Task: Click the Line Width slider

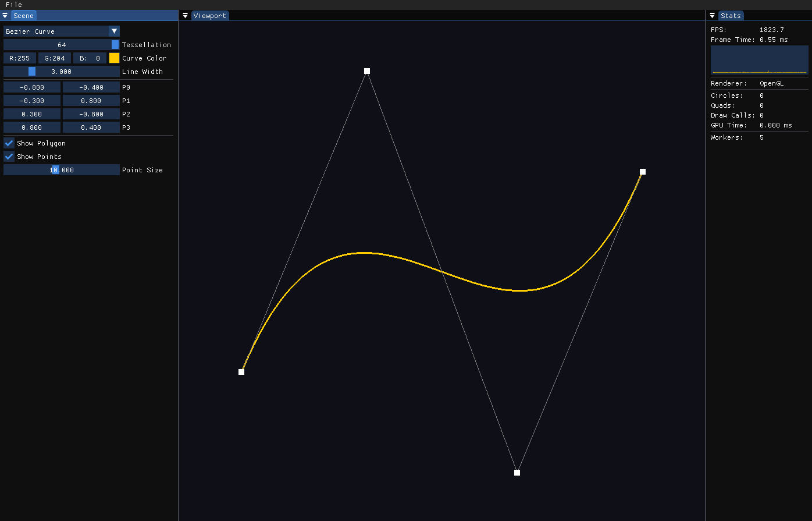Action: point(61,72)
